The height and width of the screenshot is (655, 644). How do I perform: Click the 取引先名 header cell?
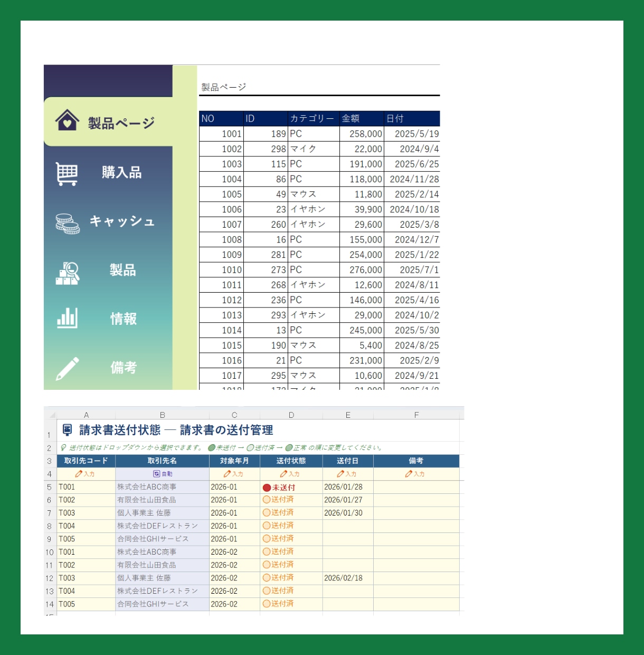[162, 461]
